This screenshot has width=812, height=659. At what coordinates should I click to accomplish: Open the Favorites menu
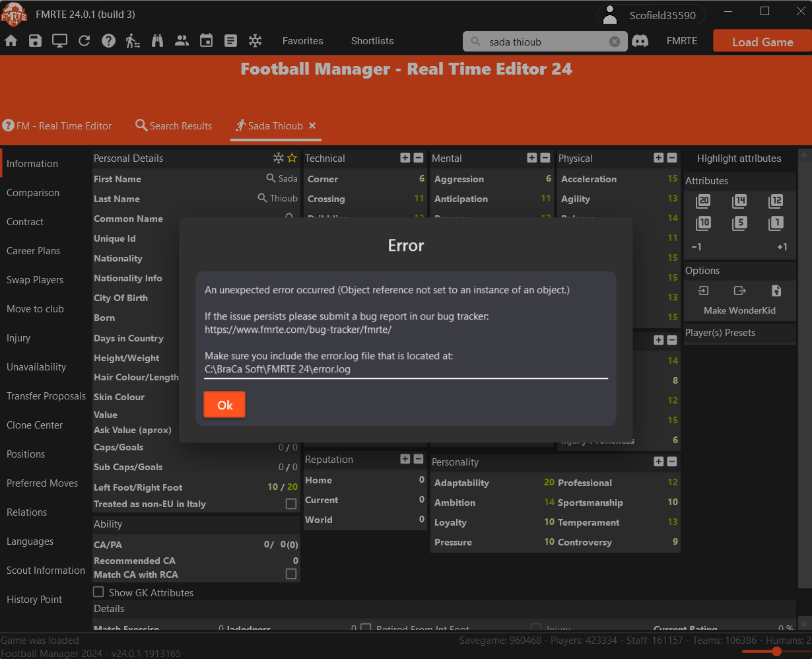(x=302, y=40)
